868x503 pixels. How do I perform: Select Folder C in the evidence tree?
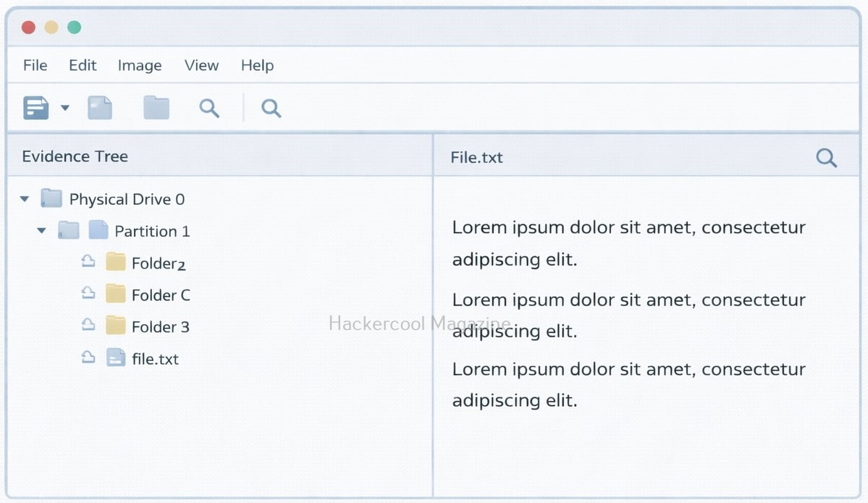click(161, 295)
